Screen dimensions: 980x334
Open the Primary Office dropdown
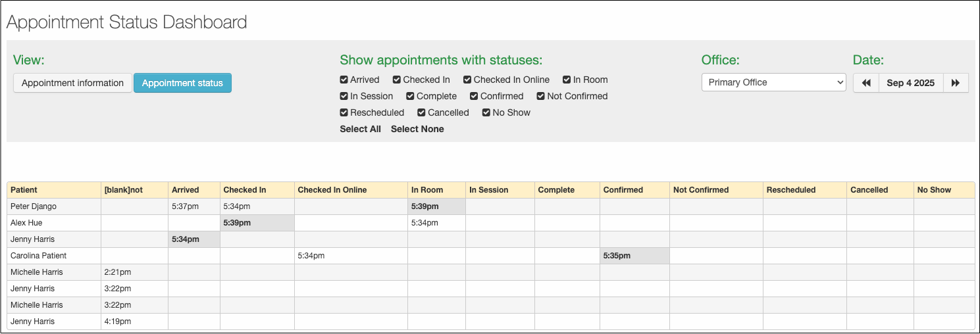(773, 83)
